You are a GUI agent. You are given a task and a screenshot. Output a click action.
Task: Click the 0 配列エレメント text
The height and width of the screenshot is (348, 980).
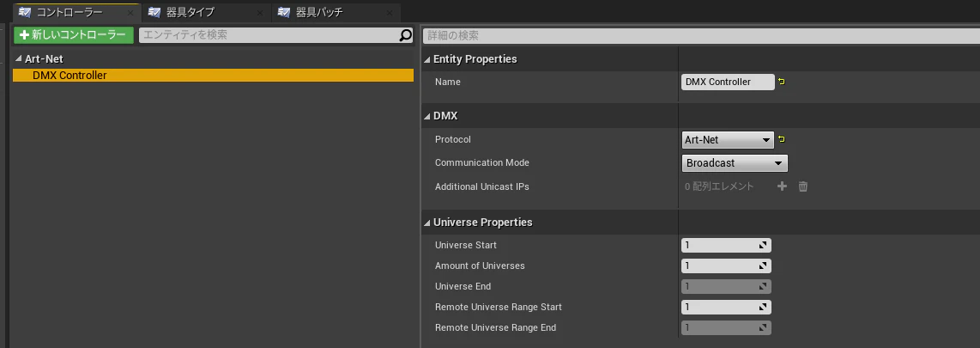pos(719,186)
